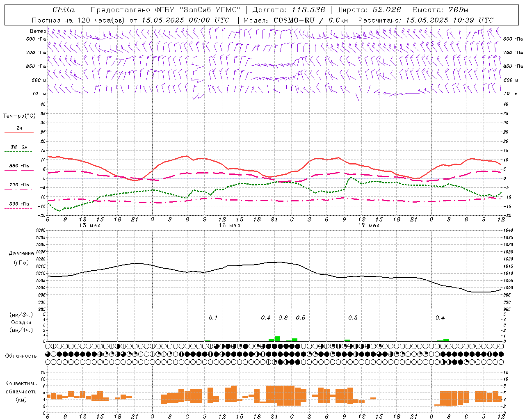The width and height of the screenshot is (525, 420).
Task: Click "Прогноз на 120 часа(ов)" forecast text
Action: tap(79, 20)
